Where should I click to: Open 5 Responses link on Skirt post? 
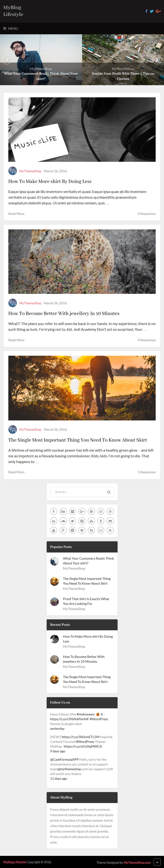tap(146, 472)
